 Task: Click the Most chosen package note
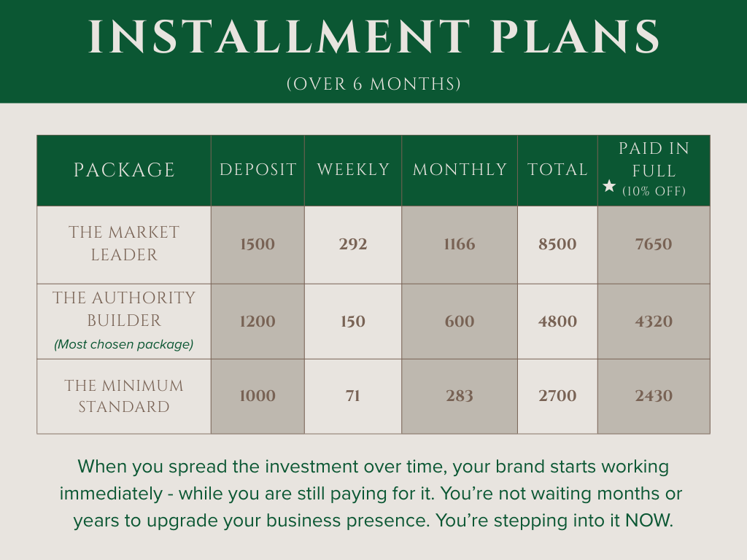(124, 344)
